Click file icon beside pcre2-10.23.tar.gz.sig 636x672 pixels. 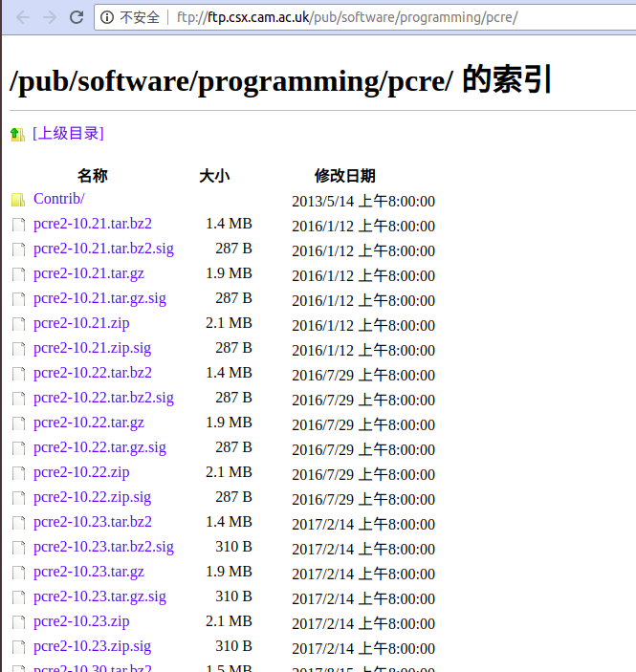[x=18, y=597]
